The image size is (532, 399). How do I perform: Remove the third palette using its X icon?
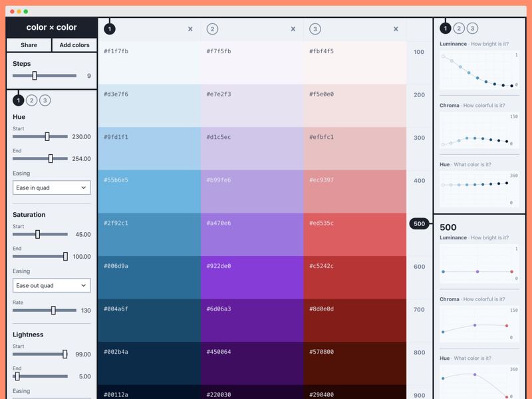(x=395, y=30)
